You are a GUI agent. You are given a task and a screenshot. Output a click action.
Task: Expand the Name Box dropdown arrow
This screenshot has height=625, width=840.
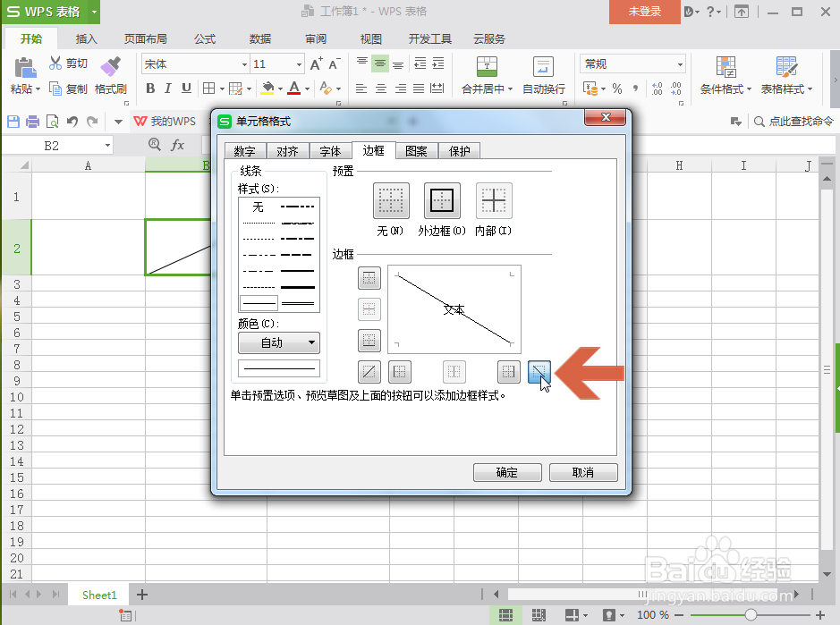(x=107, y=145)
